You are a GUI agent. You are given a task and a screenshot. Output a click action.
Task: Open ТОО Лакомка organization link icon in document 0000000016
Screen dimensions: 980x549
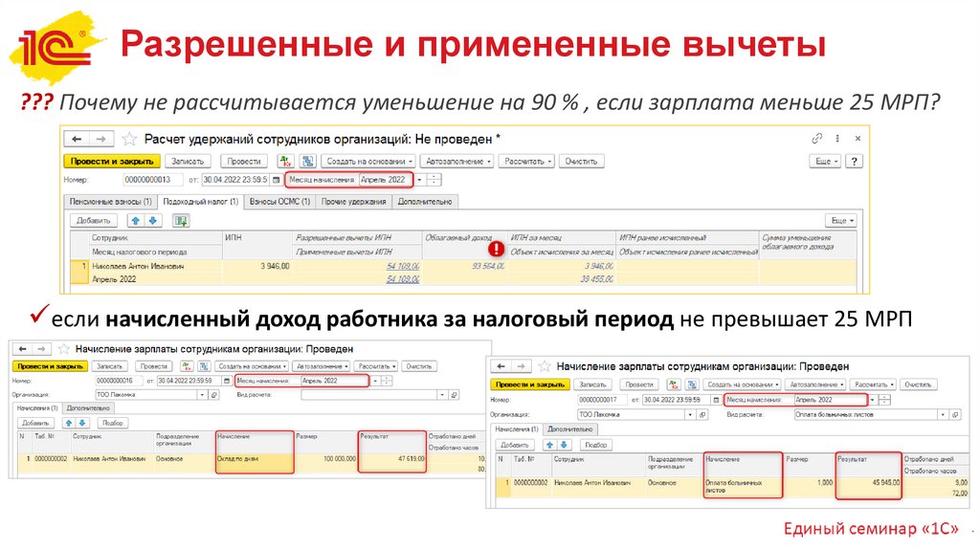point(214,395)
